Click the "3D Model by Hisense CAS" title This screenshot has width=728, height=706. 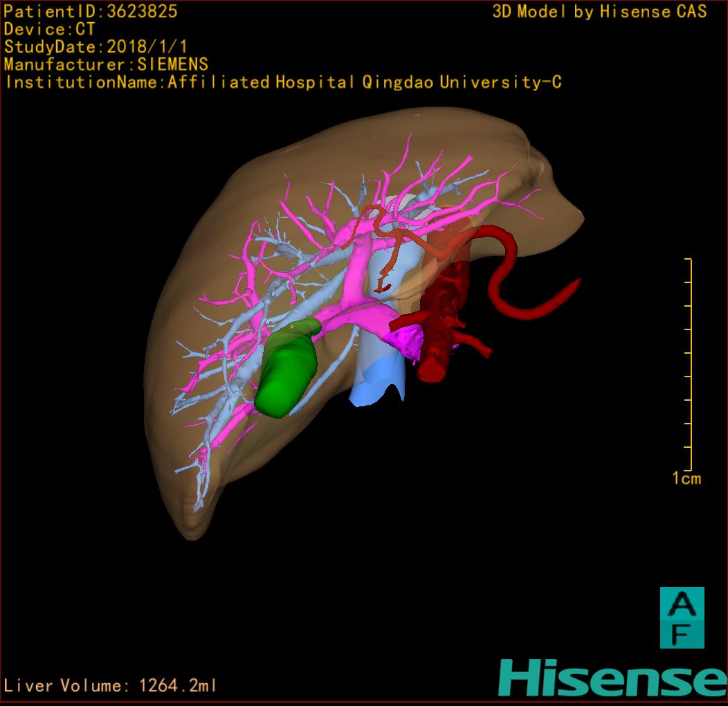coord(599,12)
